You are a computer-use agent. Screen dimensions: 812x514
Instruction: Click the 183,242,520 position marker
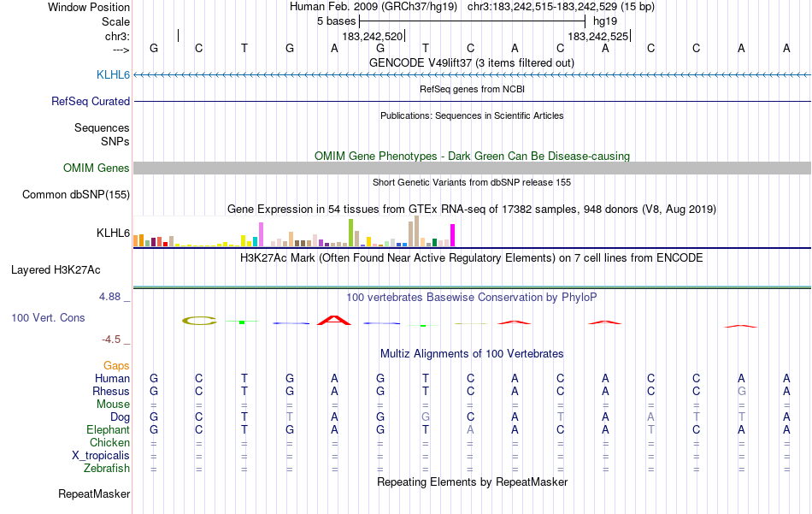click(373, 36)
